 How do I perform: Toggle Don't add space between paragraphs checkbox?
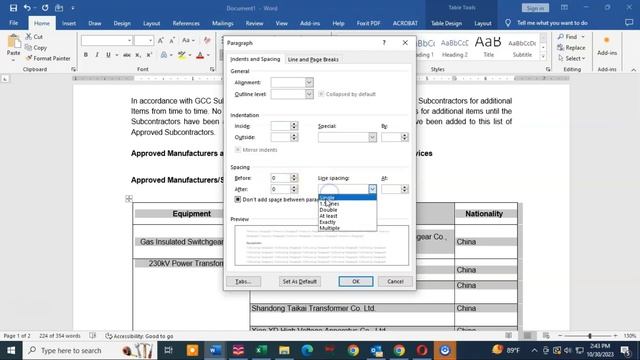[x=238, y=199]
